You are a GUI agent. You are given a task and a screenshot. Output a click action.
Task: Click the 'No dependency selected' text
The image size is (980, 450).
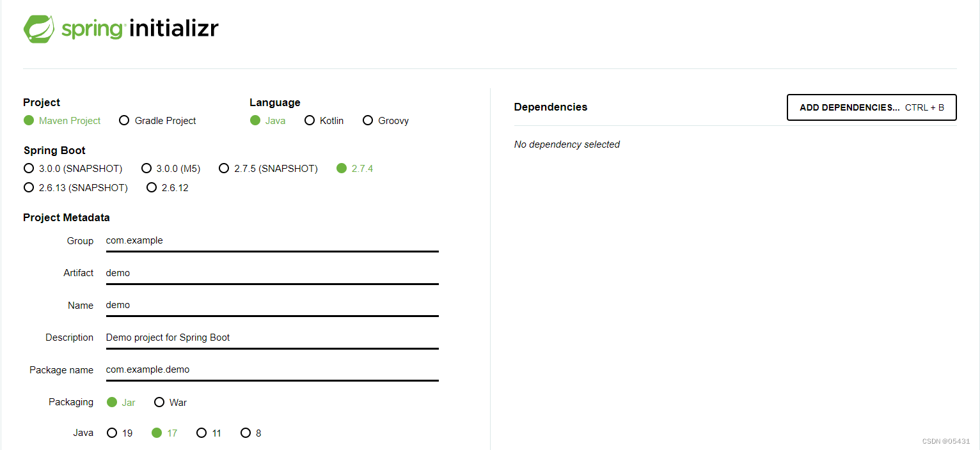pyautogui.click(x=567, y=144)
